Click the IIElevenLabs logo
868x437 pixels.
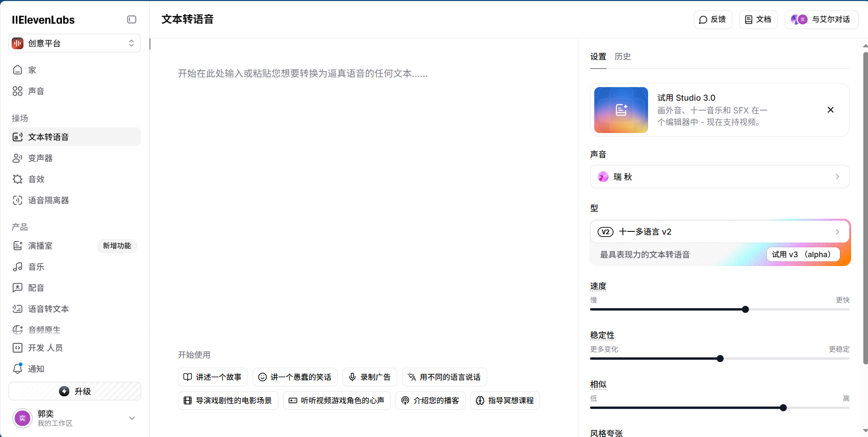(x=43, y=20)
